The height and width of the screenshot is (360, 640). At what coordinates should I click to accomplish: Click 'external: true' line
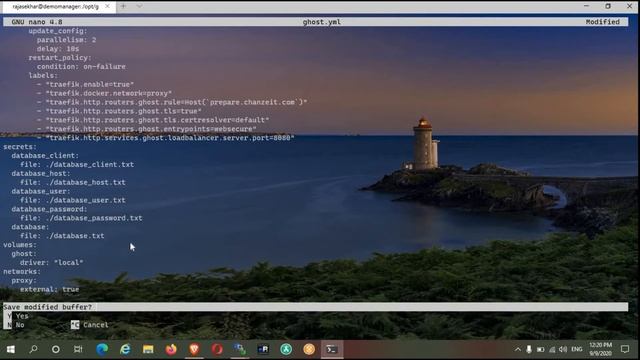[49, 289]
